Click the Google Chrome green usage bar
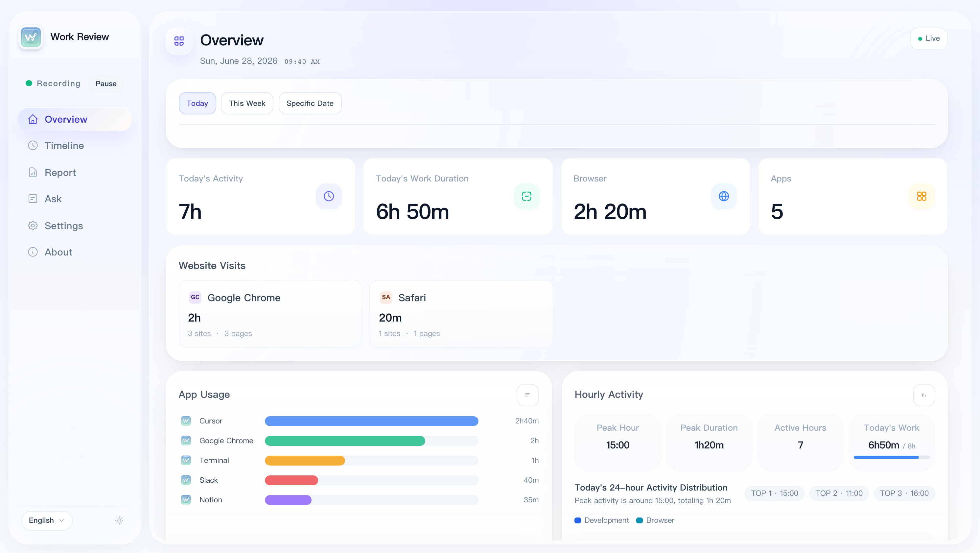Screen dimensions: 980x553 pos(345,440)
